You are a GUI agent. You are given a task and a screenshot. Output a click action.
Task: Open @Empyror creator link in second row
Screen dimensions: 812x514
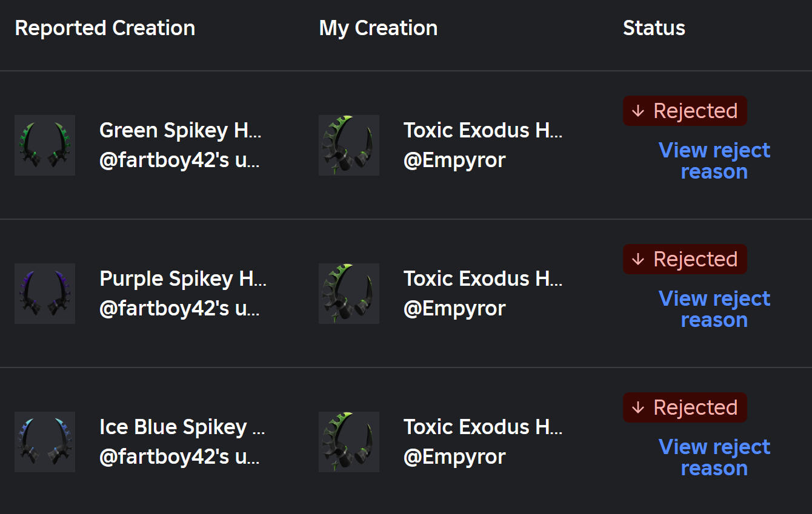click(x=454, y=309)
